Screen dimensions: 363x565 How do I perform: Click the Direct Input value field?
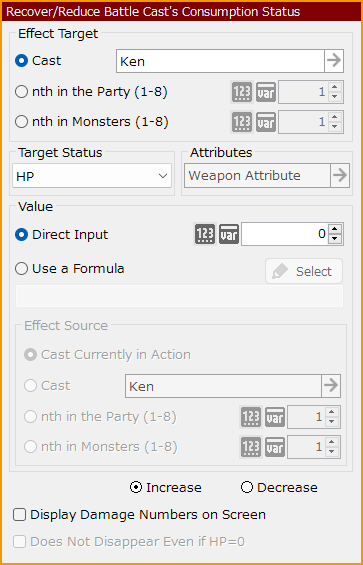tap(285, 234)
